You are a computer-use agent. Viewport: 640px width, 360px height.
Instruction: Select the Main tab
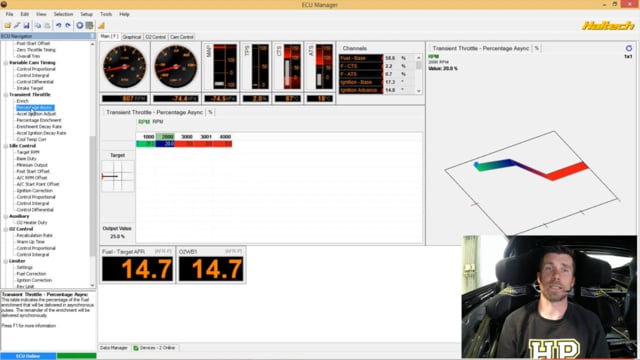(109, 36)
